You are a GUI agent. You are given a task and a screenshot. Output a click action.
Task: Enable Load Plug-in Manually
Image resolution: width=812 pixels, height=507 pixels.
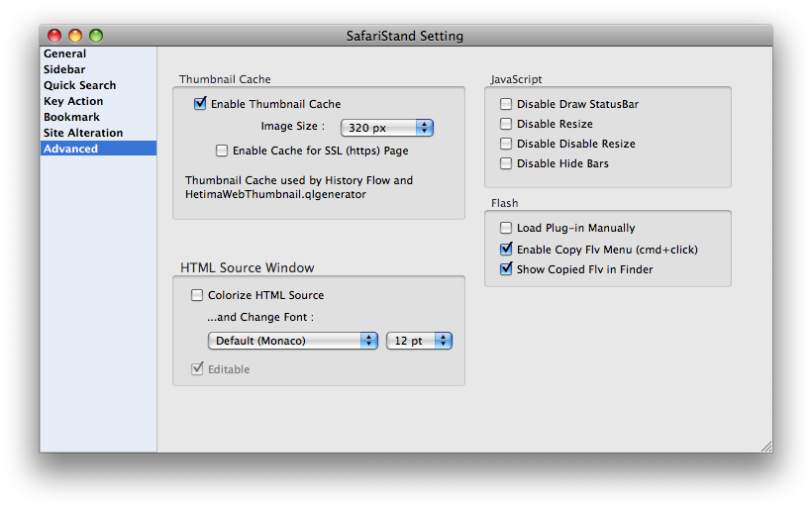click(x=506, y=228)
